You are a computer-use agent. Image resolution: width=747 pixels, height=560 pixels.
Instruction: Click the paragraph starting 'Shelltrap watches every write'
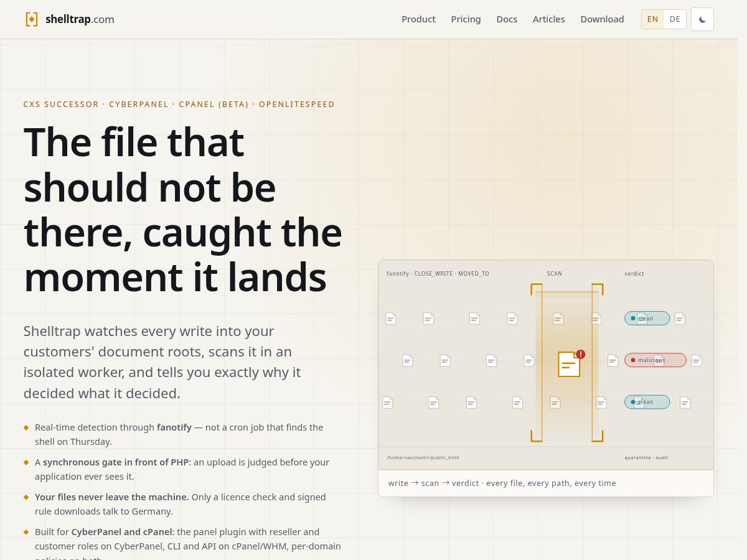pos(162,362)
